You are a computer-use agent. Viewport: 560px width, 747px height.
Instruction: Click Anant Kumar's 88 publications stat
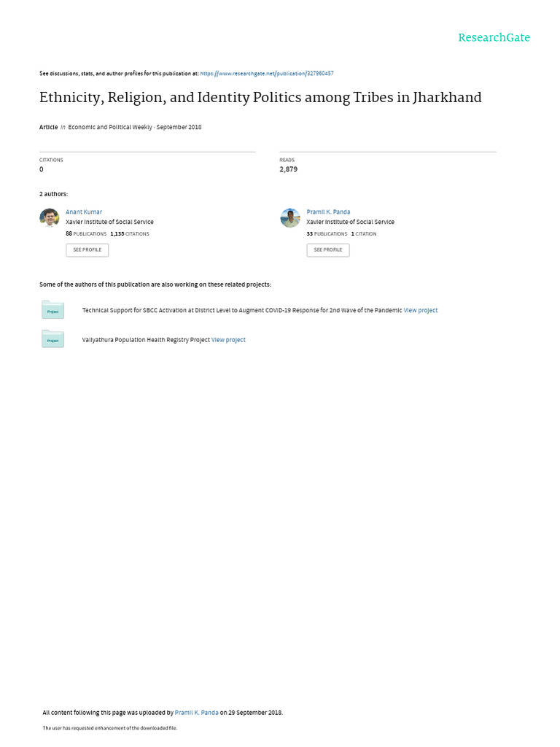pyautogui.click(x=86, y=233)
